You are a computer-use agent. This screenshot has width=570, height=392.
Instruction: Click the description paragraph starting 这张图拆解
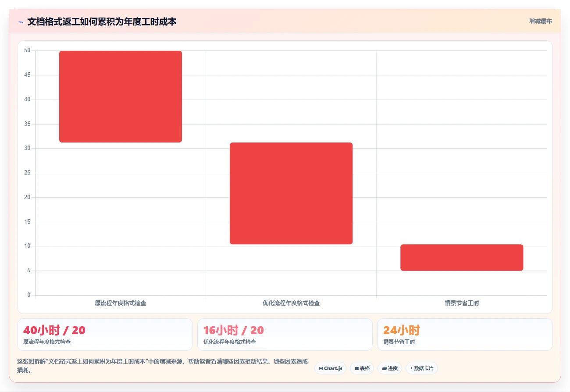pos(162,366)
